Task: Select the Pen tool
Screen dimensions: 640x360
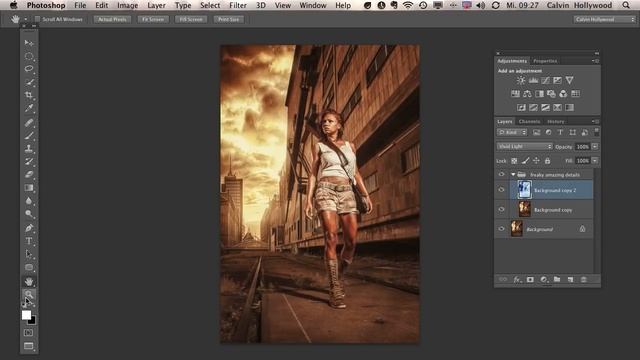Action: pyautogui.click(x=29, y=228)
